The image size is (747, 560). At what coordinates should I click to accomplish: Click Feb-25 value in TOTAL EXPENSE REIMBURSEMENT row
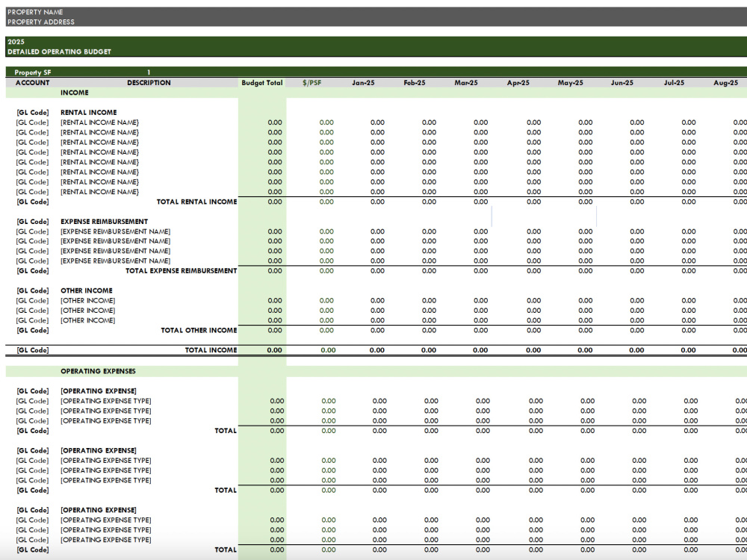[429, 271]
